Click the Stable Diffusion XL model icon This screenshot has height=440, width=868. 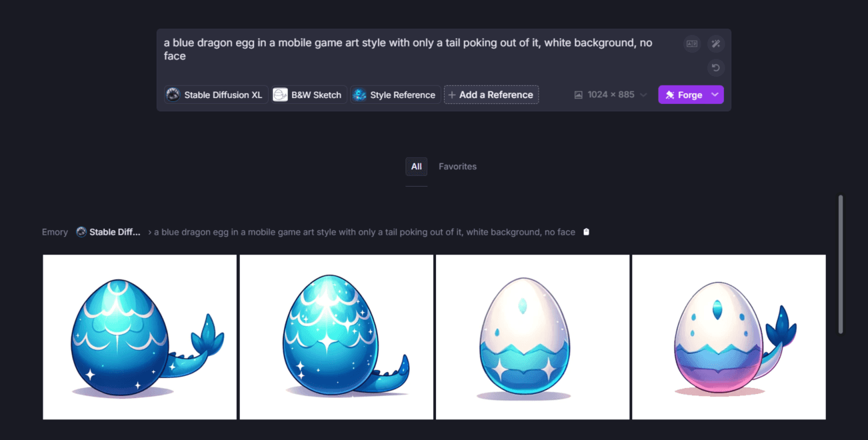point(173,95)
